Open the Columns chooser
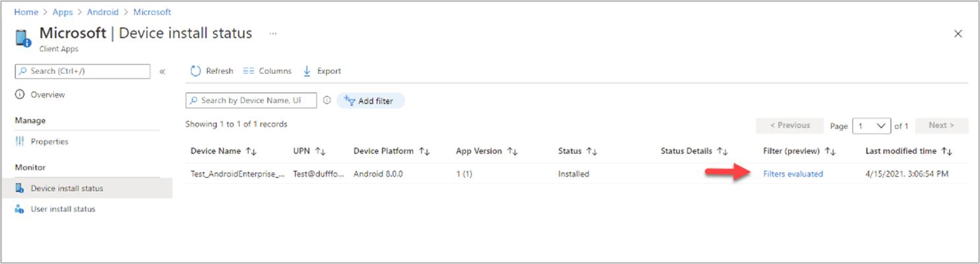The image size is (980, 264). pos(267,71)
